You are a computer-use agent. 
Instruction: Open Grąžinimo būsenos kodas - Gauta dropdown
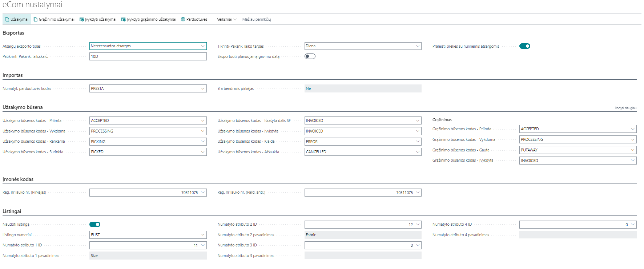click(x=633, y=150)
